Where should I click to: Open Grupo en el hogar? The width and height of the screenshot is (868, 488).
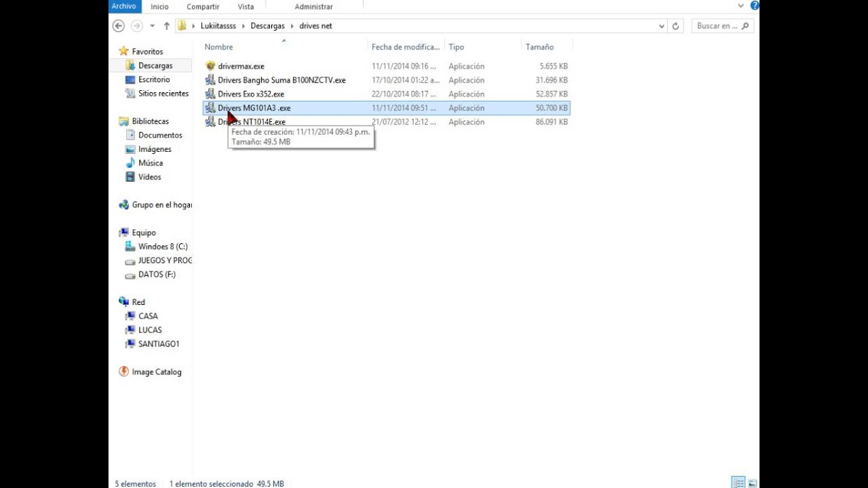tap(161, 205)
